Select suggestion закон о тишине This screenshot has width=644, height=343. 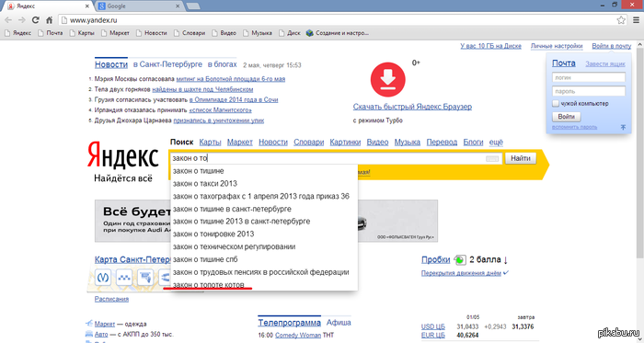click(264, 171)
